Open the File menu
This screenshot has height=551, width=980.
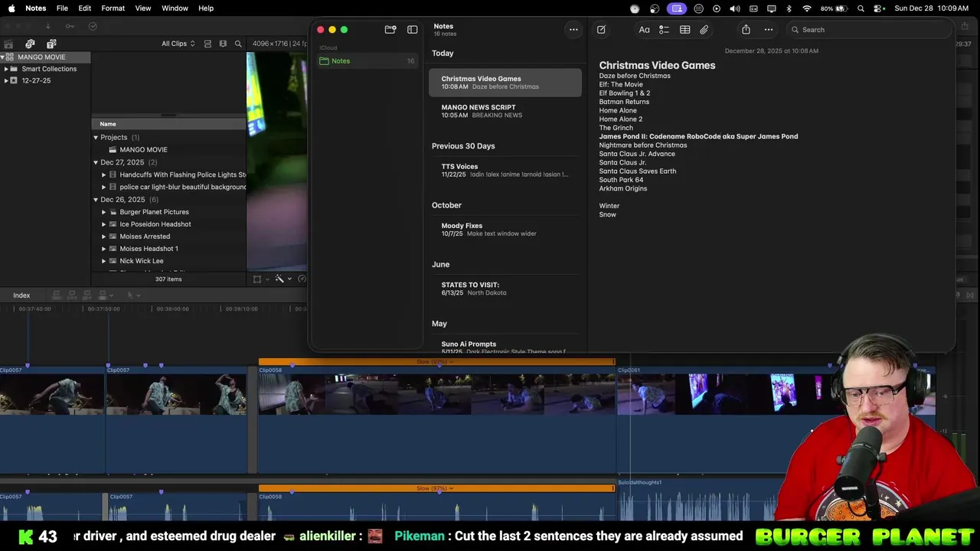(62, 8)
